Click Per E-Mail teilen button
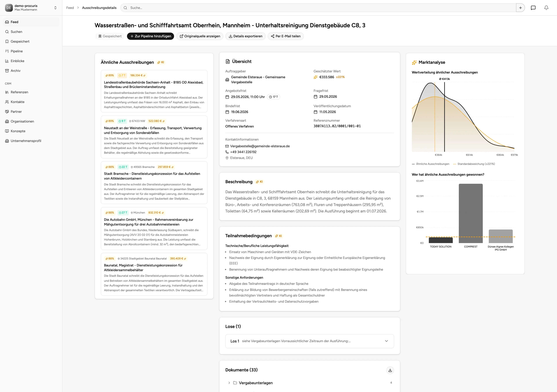 (x=286, y=36)
